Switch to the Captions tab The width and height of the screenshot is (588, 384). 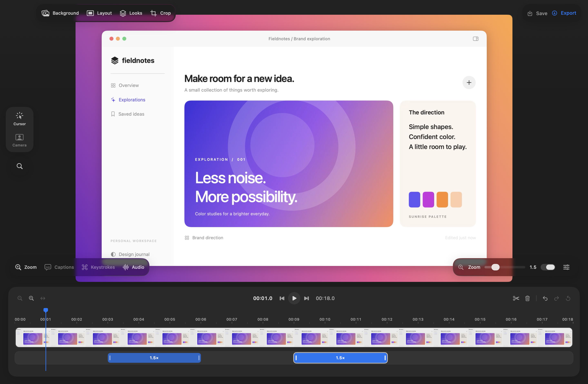(59, 267)
